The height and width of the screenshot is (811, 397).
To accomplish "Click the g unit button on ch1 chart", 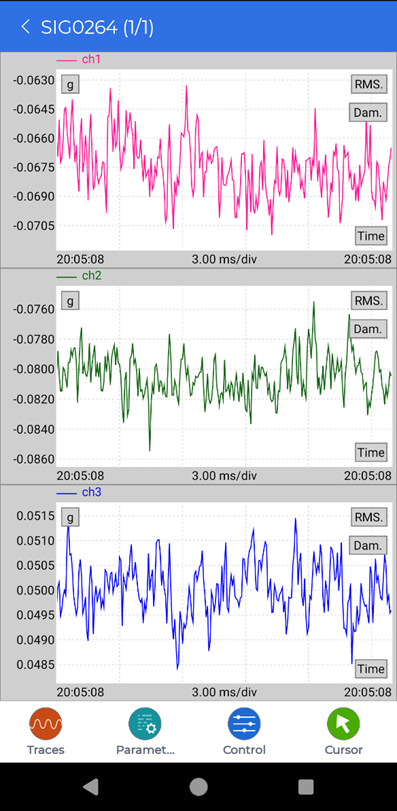I will [x=70, y=84].
